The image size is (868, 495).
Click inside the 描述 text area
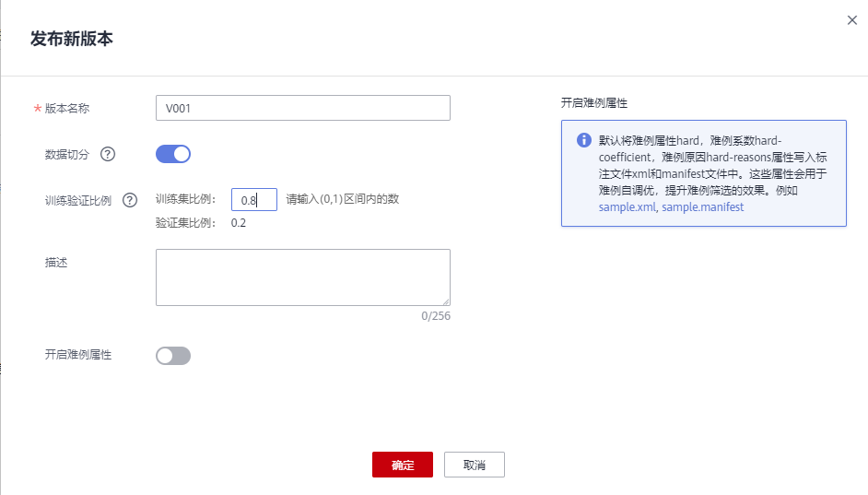[x=302, y=277]
